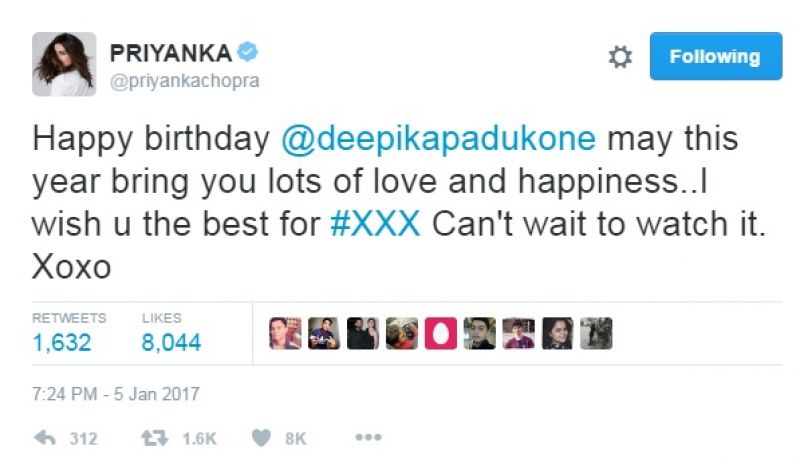The width and height of the screenshot is (800, 470).
Task: View the 8,044 likes list
Action: click(x=171, y=342)
